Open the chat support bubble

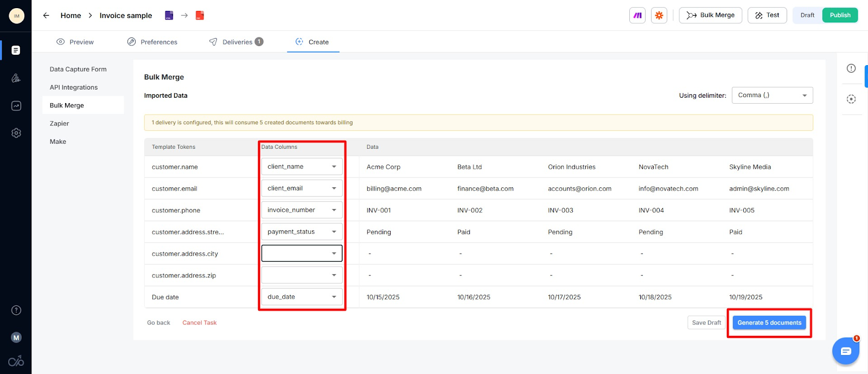pyautogui.click(x=846, y=351)
